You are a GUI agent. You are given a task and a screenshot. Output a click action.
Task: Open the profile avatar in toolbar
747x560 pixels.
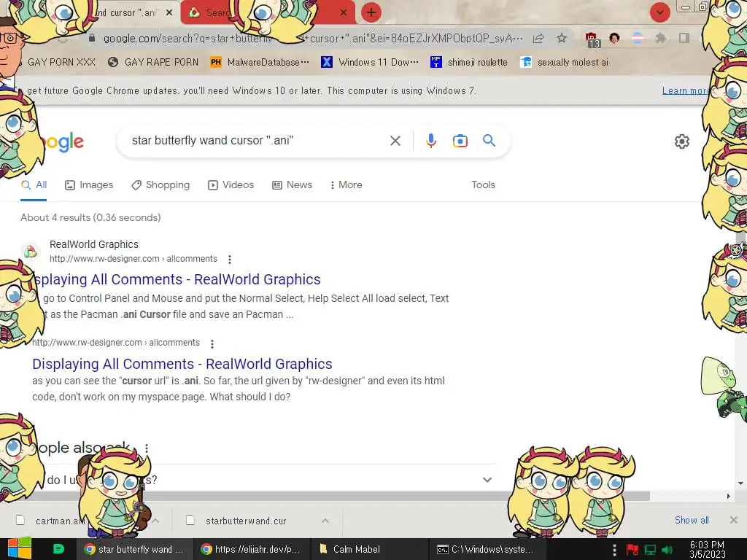tap(614, 38)
